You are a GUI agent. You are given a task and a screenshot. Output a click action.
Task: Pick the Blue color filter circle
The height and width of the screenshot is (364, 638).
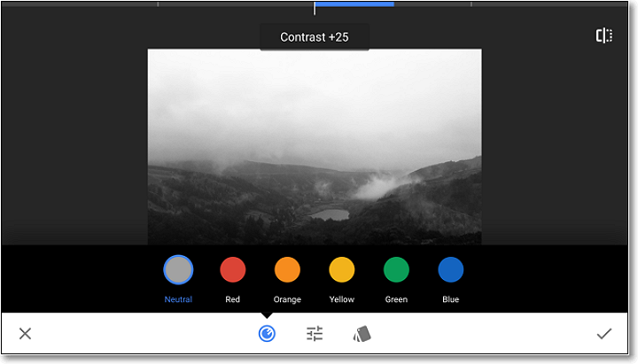point(451,269)
